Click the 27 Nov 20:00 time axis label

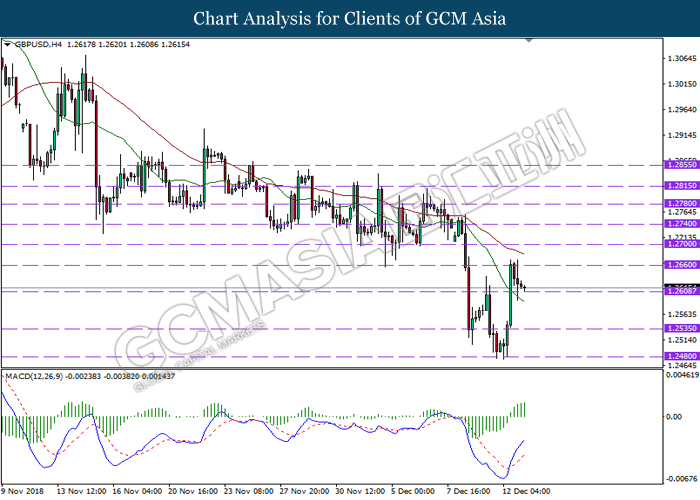pyautogui.click(x=304, y=491)
